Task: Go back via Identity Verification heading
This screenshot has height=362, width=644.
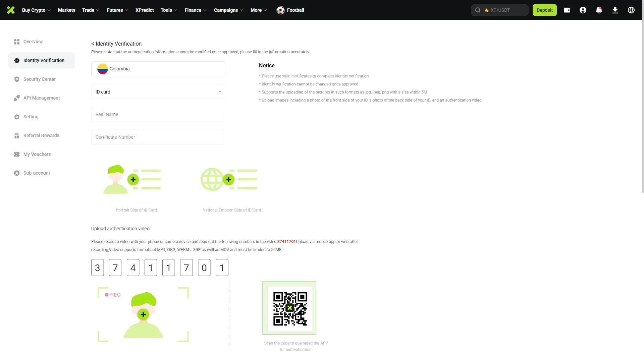Action: click(116, 44)
